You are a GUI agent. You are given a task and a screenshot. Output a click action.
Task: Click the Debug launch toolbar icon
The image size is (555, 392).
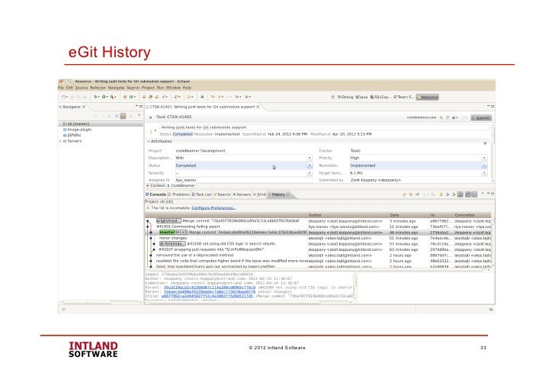(96, 97)
